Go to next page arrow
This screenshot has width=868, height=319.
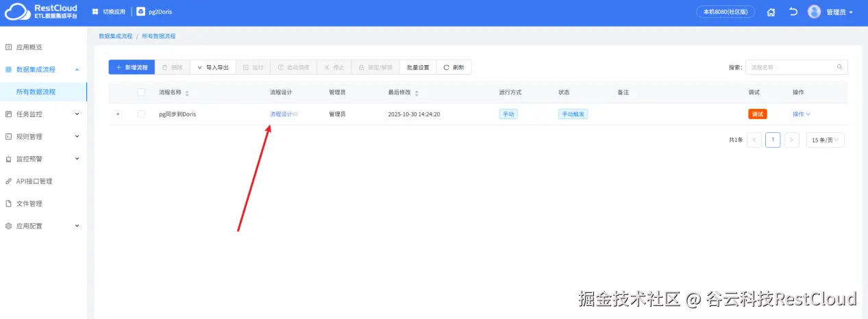[791, 140]
